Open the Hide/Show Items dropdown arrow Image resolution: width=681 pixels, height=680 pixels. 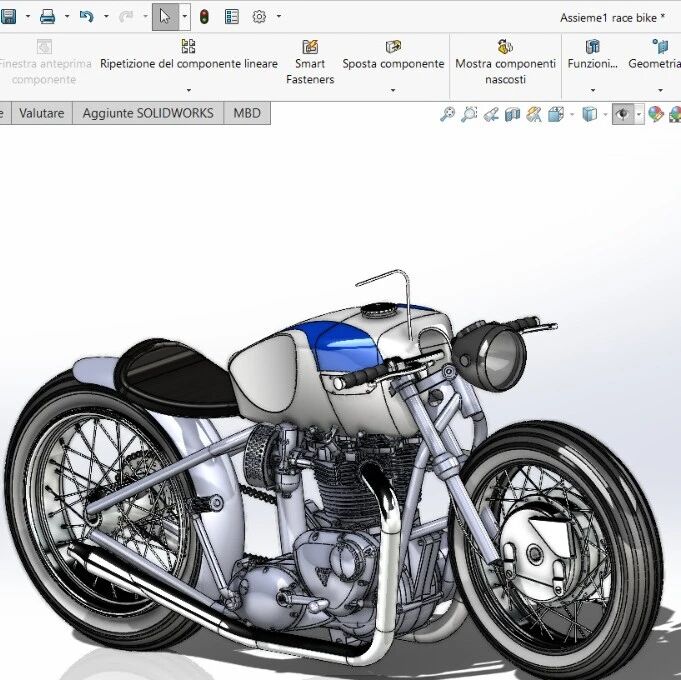click(639, 114)
